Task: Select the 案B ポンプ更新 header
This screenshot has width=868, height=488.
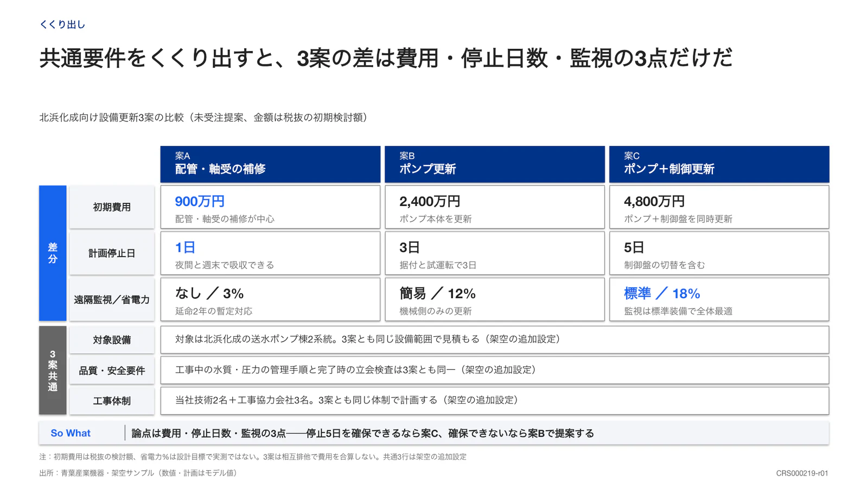Action: [495, 164]
